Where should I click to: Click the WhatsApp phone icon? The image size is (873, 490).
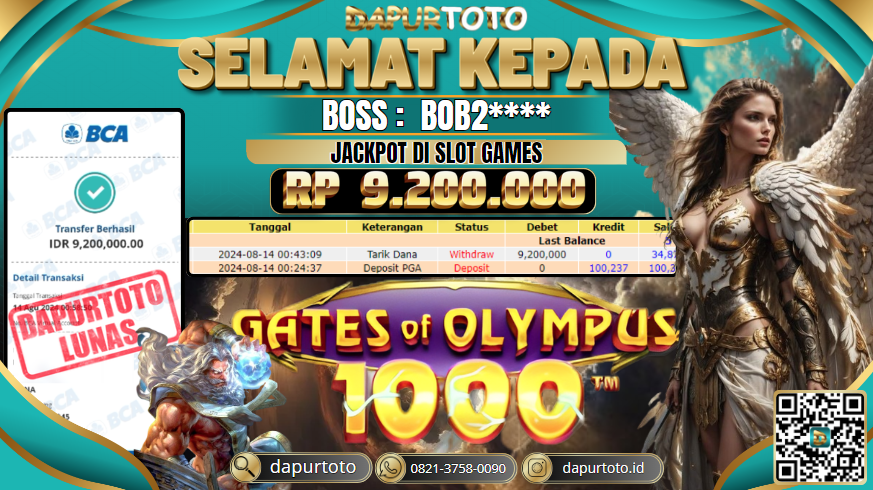(390, 468)
